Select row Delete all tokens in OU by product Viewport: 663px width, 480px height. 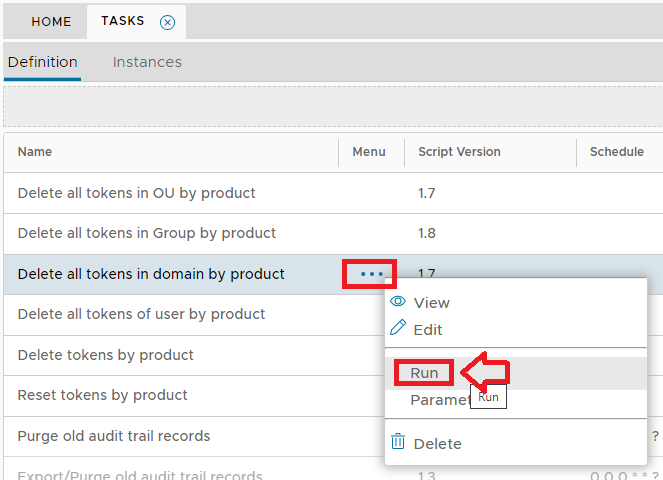click(x=137, y=193)
